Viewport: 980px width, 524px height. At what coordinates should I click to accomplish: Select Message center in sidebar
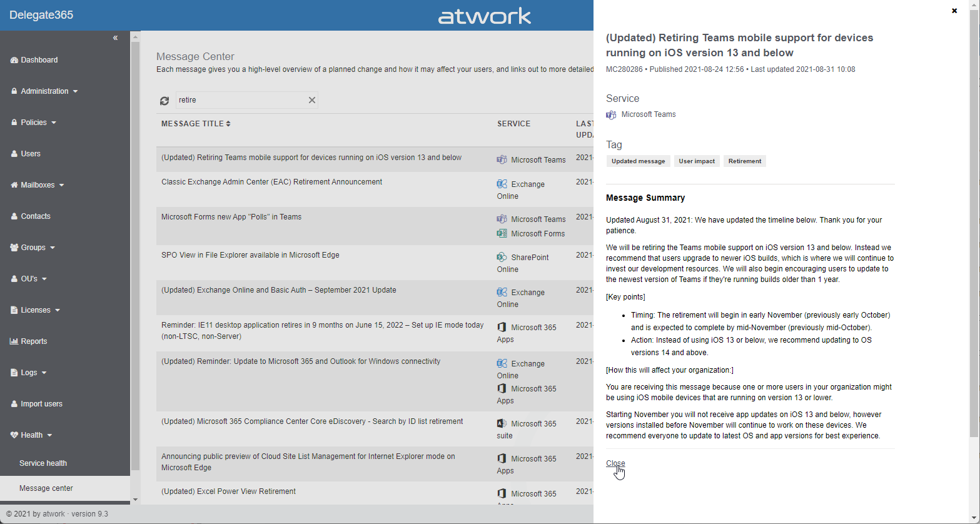click(x=46, y=488)
